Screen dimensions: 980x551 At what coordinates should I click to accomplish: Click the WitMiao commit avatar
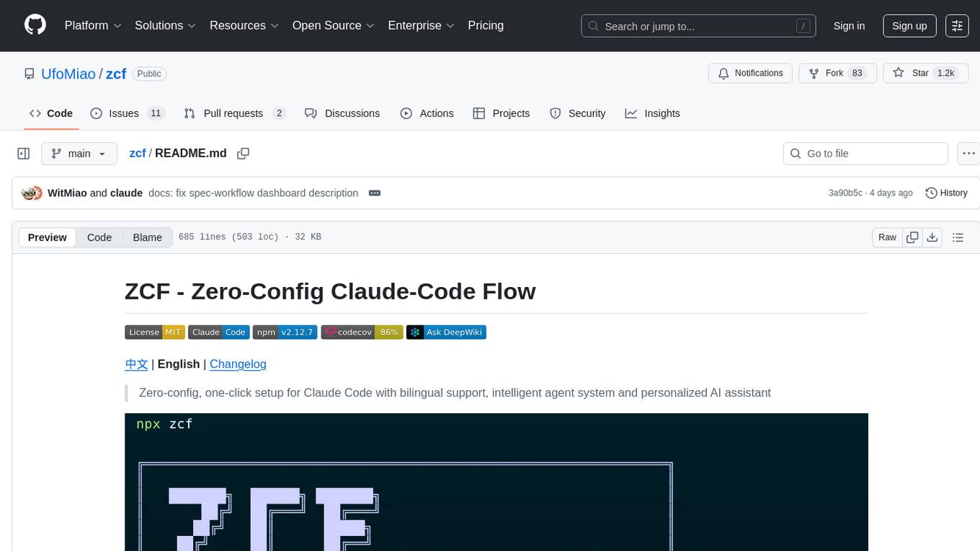coord(29,193)
